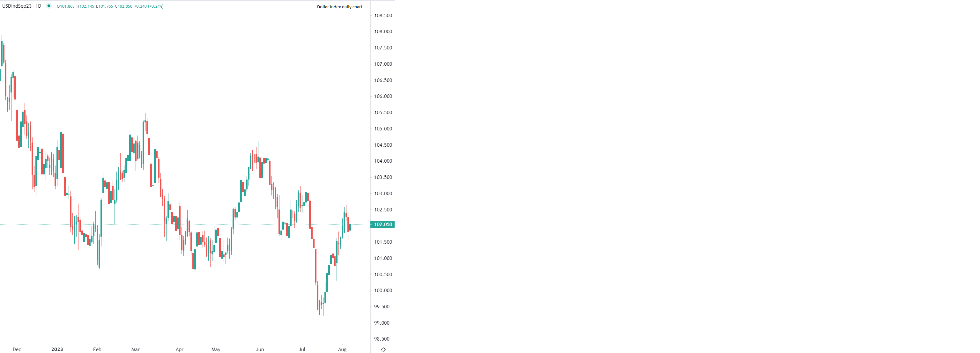Click the Dollar Index daily chart title
The width and height of the screenshot is (980, 353).
coord(340,7)
